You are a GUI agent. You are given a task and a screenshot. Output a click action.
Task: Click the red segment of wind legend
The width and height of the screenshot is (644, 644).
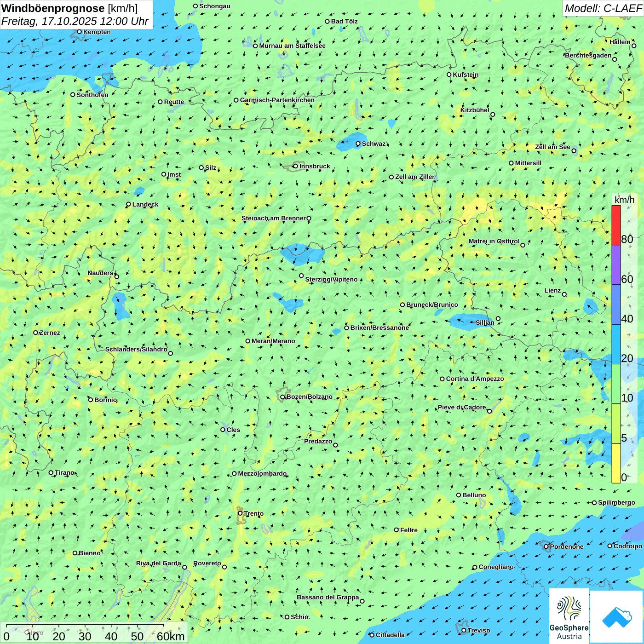point(616,225)
